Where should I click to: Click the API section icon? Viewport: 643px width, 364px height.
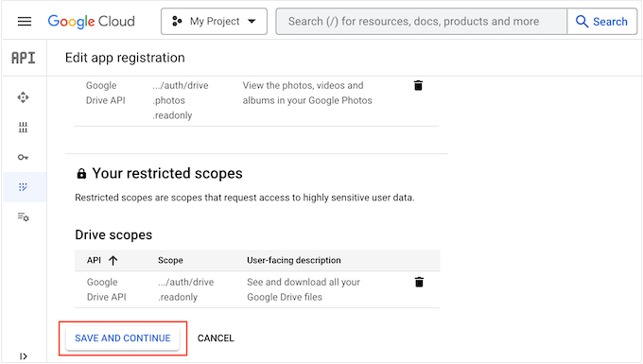tap(24, 58)
